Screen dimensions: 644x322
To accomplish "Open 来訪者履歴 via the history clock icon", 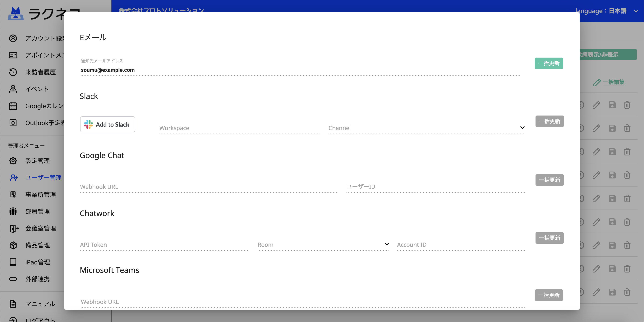I will [13, 72].
